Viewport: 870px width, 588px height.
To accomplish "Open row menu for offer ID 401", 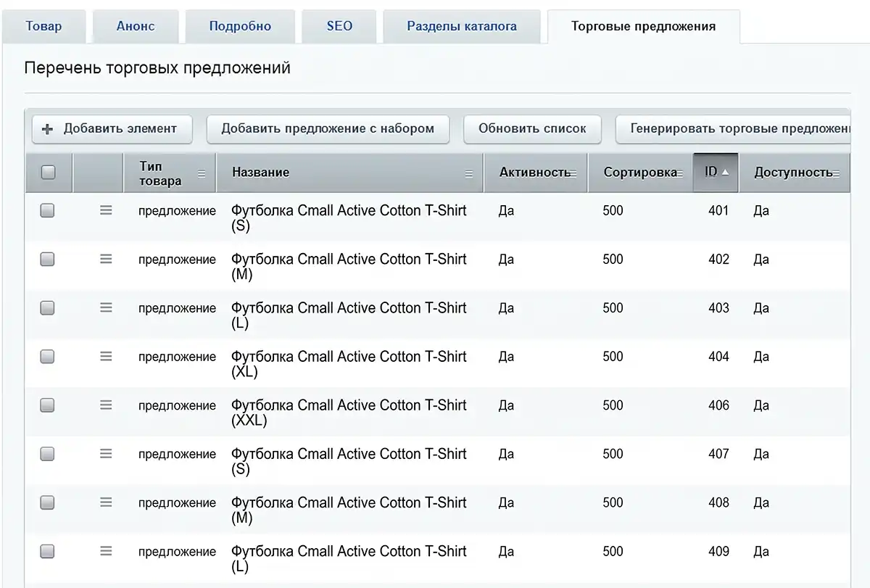I will click(106, 210).
